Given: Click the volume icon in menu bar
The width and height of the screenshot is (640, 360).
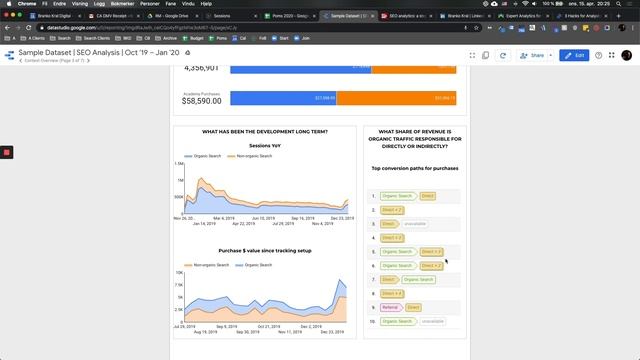Looking at the screenshot, I should 534,4.
